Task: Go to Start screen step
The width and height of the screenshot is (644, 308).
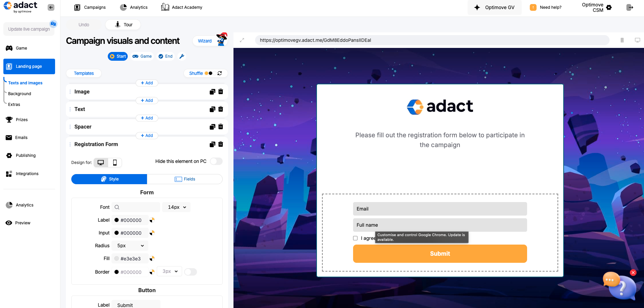Action: [x=118, y=56]
